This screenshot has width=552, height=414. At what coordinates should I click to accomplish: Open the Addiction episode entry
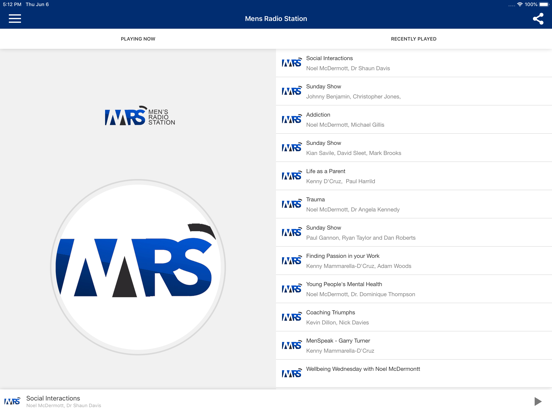click(x=414, y=120)
